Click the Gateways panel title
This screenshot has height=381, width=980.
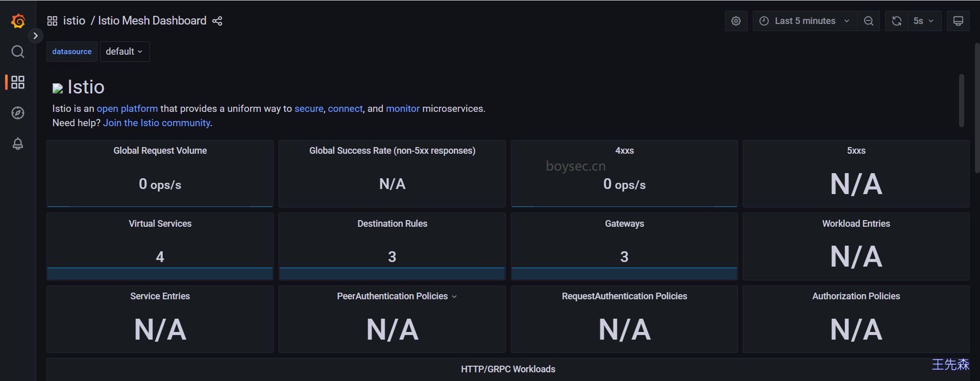pos(624,224)
